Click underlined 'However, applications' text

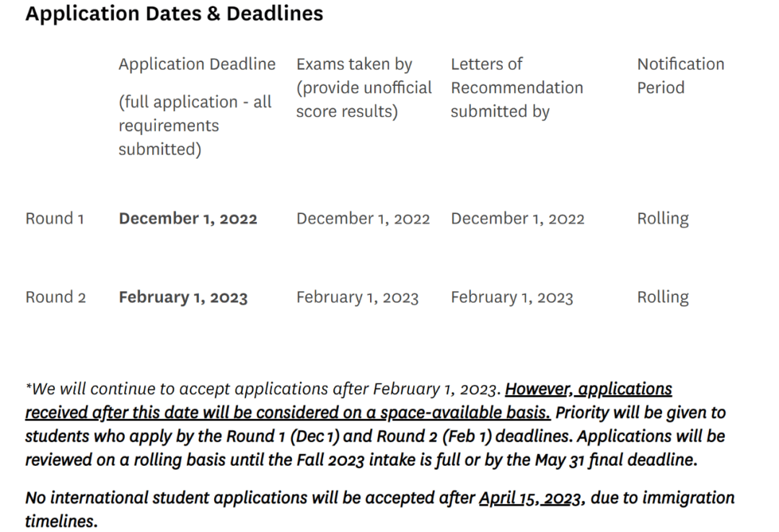589,389
